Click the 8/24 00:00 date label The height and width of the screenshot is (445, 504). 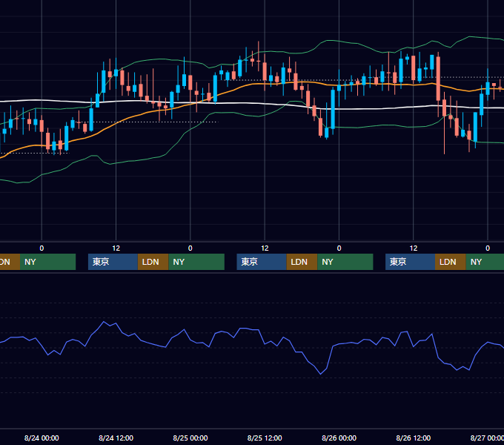[42, 438]
